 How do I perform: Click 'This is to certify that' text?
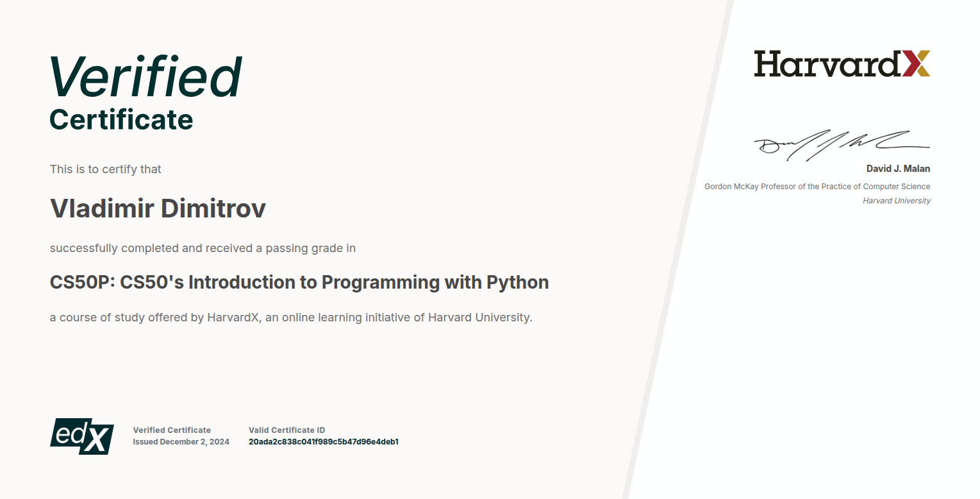click(106, 169)
